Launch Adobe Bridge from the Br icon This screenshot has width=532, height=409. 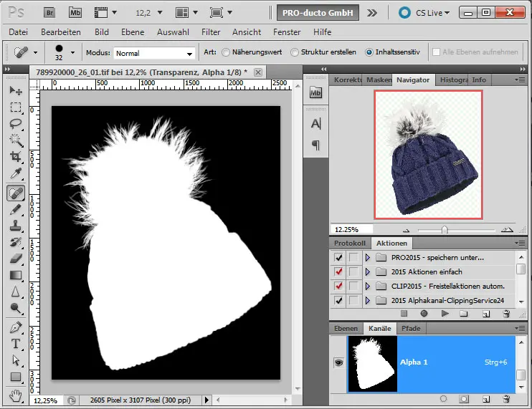(49, 12)
